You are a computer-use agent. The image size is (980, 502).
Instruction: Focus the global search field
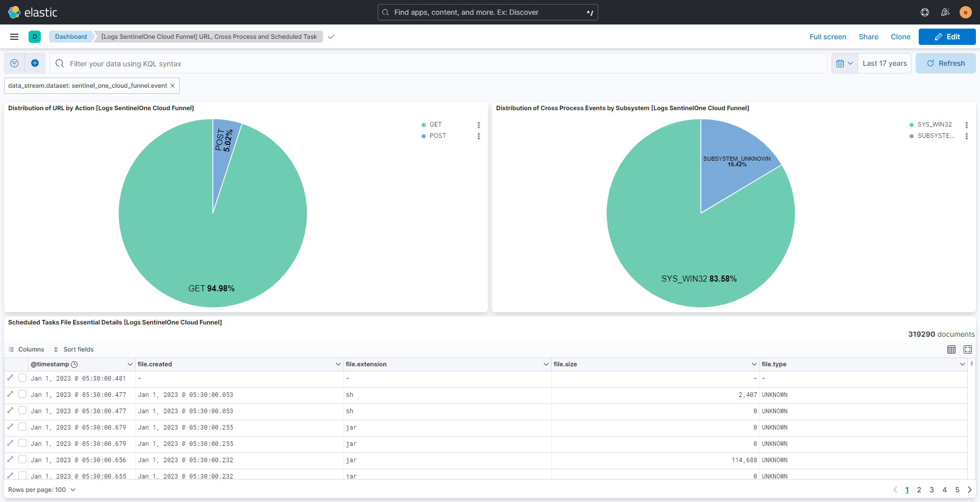click(x=487, y=12)
